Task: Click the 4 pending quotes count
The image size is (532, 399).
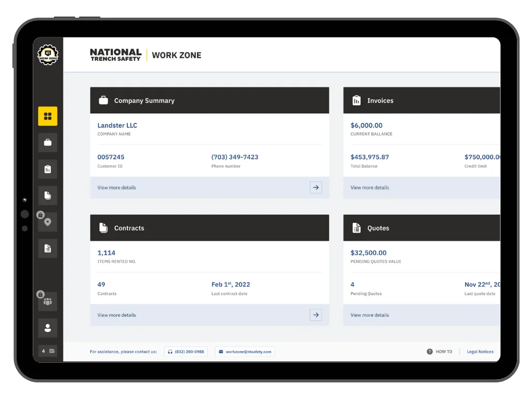Action: tap(353, 284)
